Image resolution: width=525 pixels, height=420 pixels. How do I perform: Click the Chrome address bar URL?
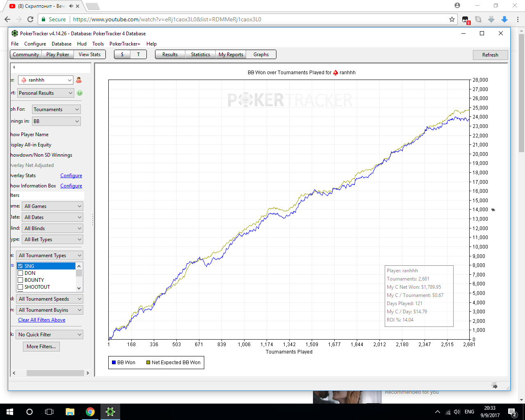[167, 19]
